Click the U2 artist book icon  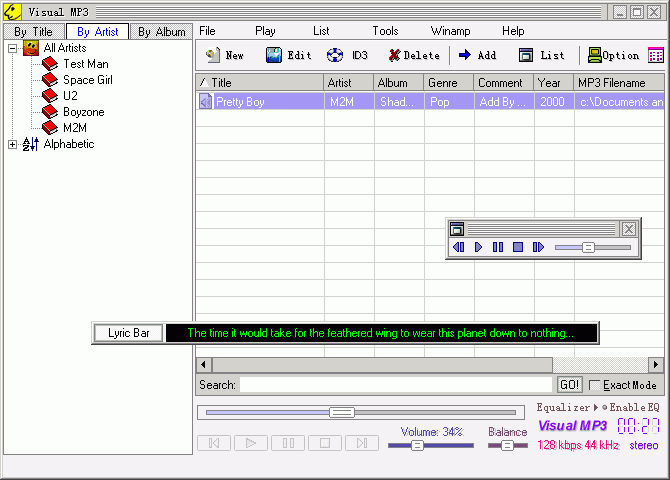pos(50,96)
